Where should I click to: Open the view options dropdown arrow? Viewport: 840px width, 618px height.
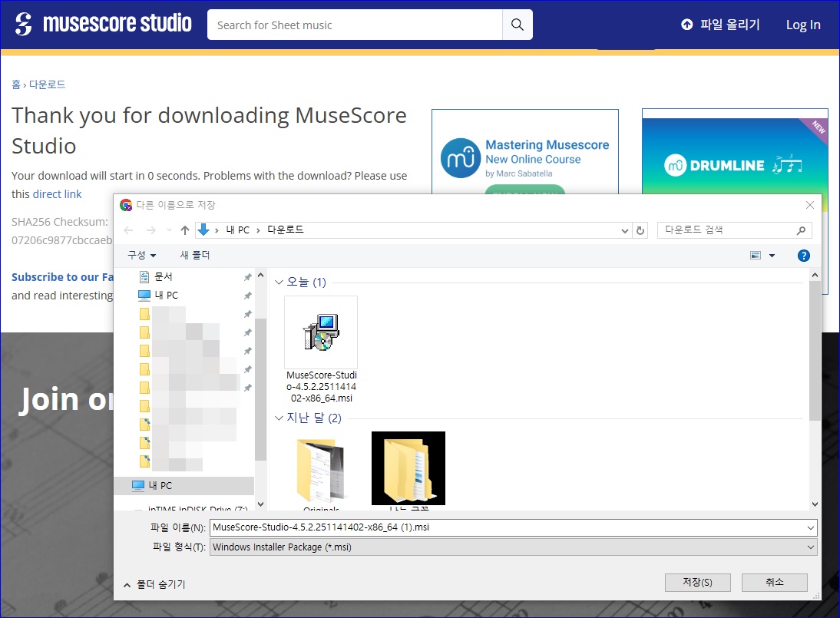click(772, 256)
